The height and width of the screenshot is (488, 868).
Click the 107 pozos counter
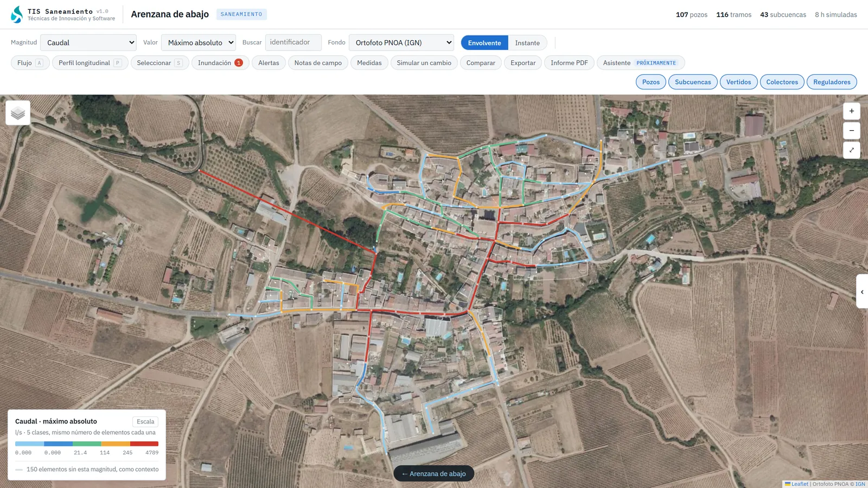[x=692, y=15]
